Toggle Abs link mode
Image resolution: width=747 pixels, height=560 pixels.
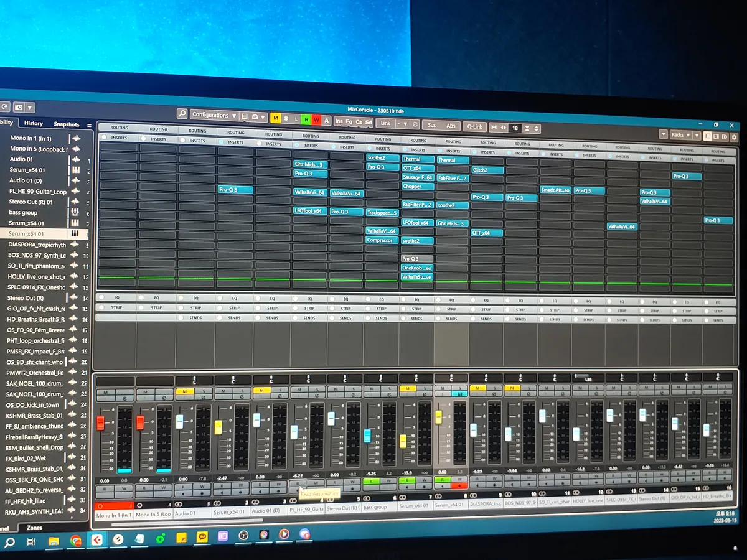coord(451,126)
